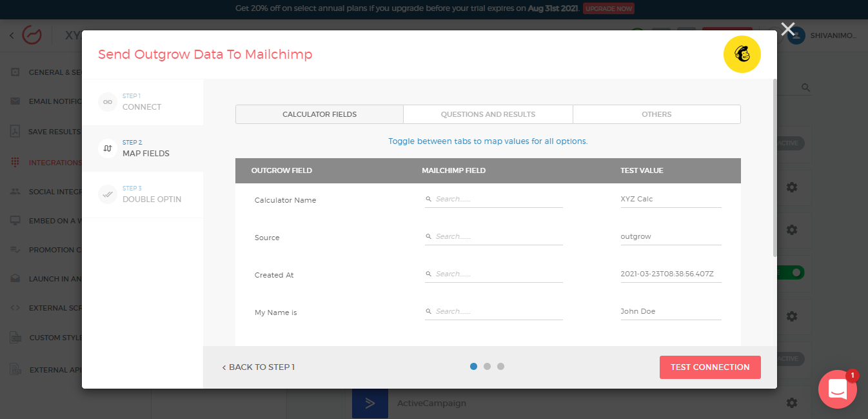
Task: Click the Embed on a Webpage monitor icon
Action: click(x=15, y=221)
